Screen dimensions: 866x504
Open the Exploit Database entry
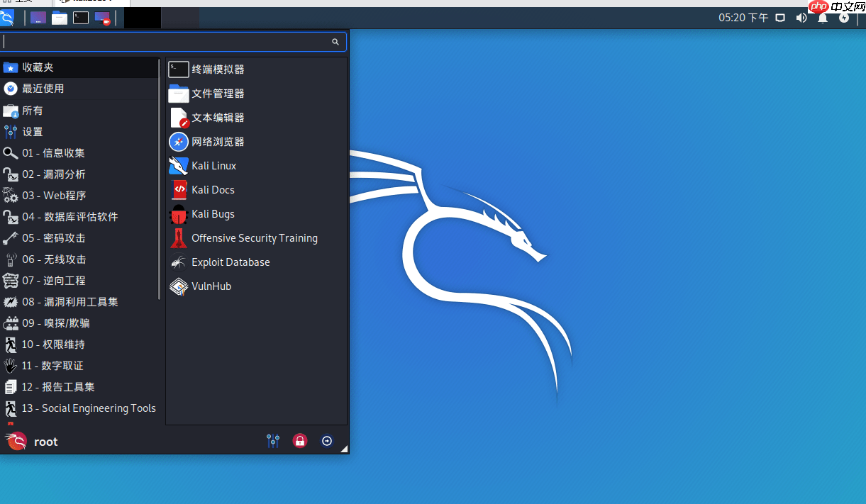[x=256, y=262]
